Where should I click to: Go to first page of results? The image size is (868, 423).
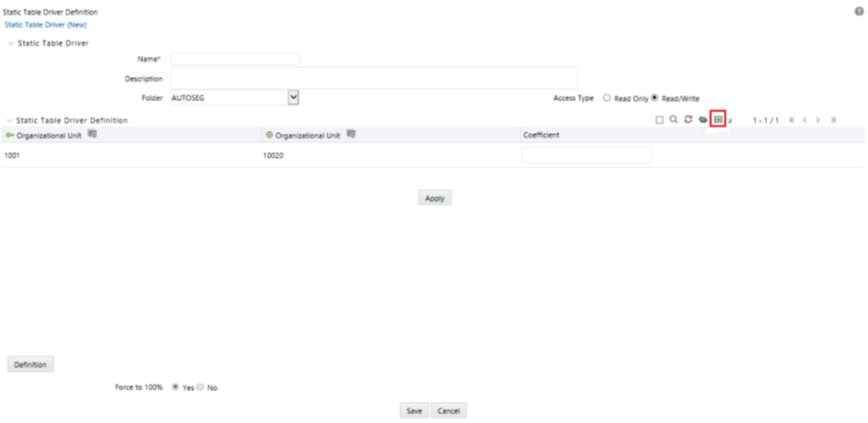pos(792,120)
